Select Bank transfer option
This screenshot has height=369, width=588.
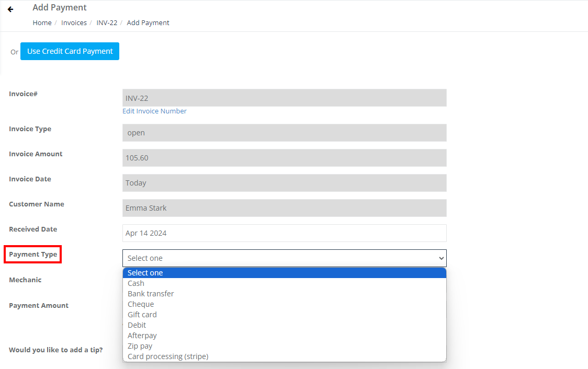(x=284, y=294)
